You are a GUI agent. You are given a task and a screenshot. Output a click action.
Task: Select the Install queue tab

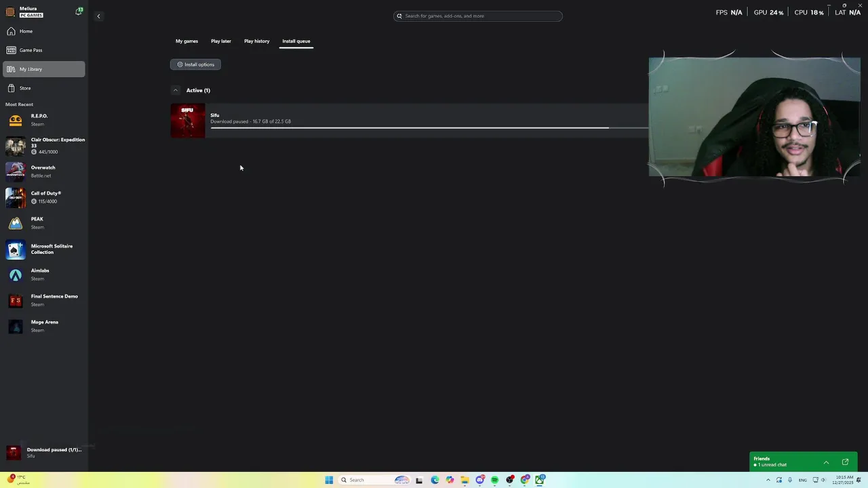(296, 41)
